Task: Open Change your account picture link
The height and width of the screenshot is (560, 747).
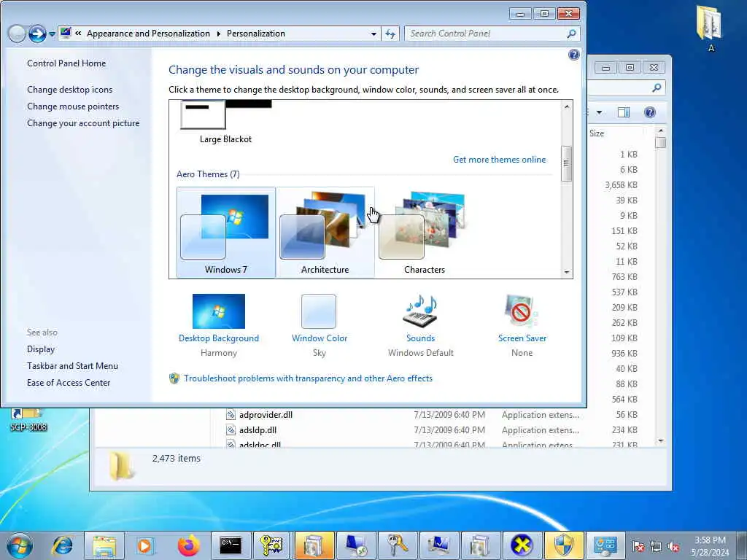Action: coord(83,122)
